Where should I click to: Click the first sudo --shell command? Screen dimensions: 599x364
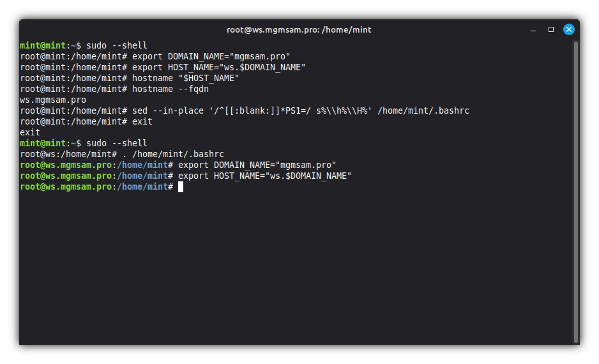pyautogui.click(x=117, y=45)
